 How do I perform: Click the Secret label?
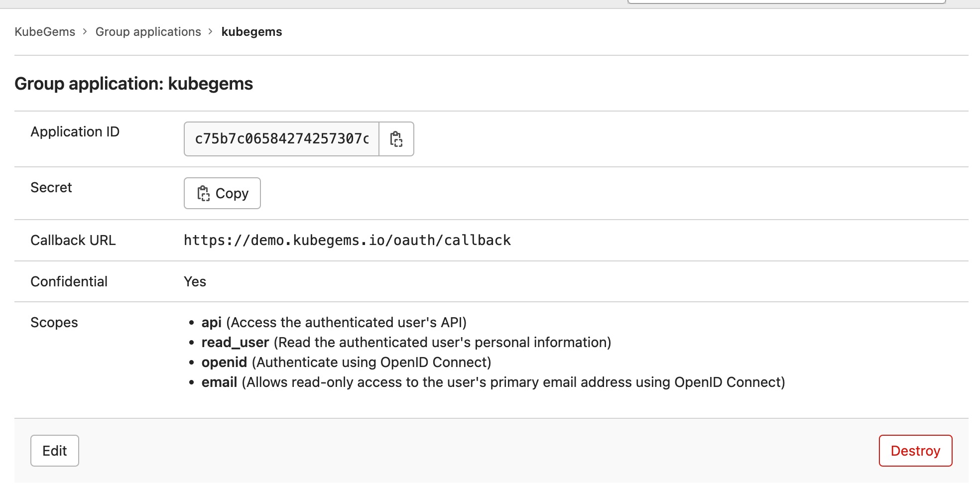click(x=51, y=188)
